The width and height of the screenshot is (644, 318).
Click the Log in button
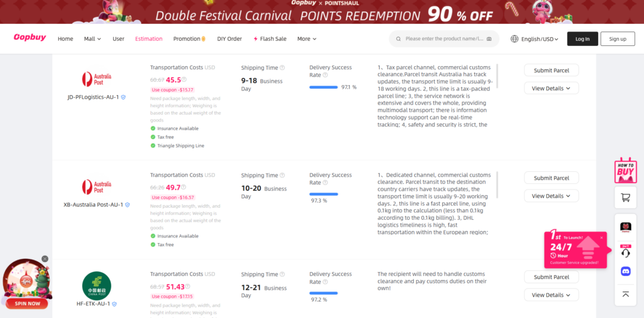tap(582, 39)
